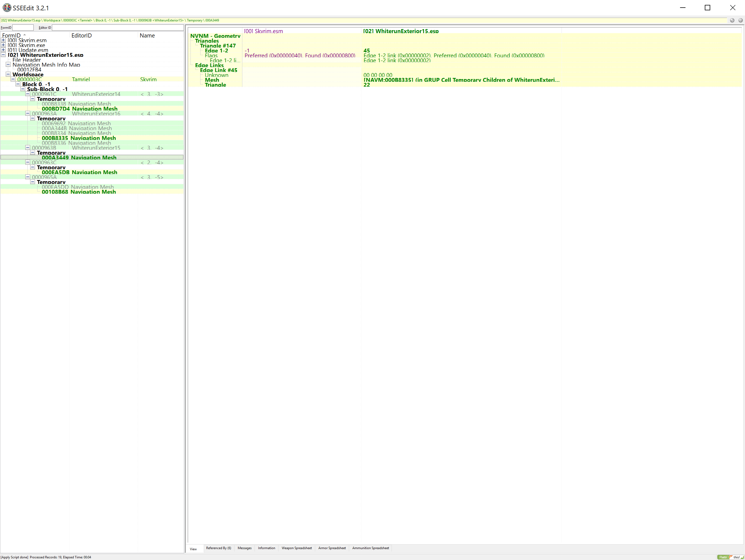Viewport: 745px width, 560px height.
Task: Switch to the View tab
Action: [x=193, y=549]
